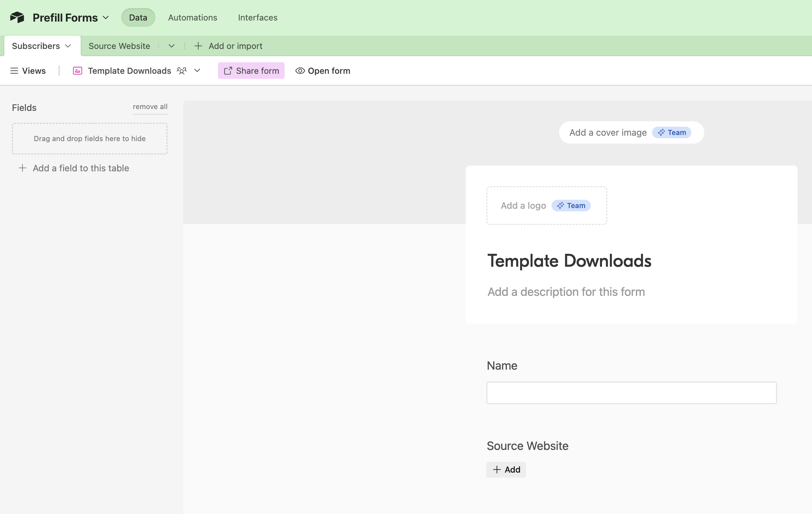Select the Source Website table tab
Screen dimensions: 812x514
click(119, 46)
